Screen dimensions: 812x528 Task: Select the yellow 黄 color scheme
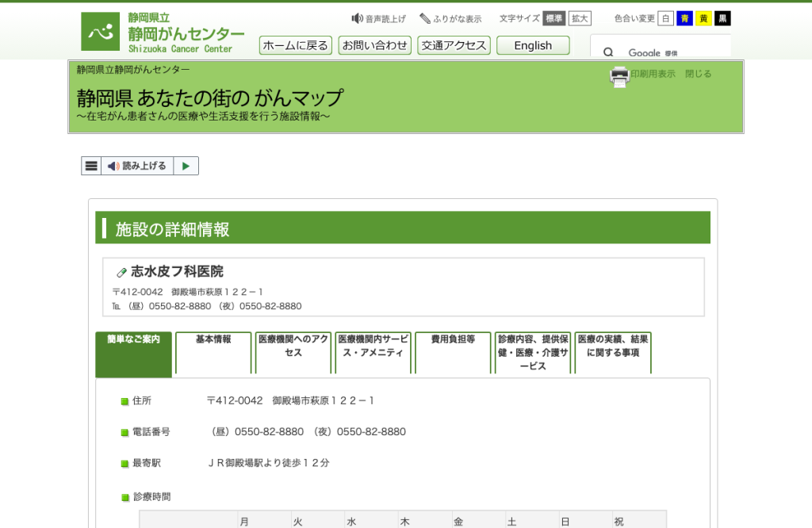[703, 19]
